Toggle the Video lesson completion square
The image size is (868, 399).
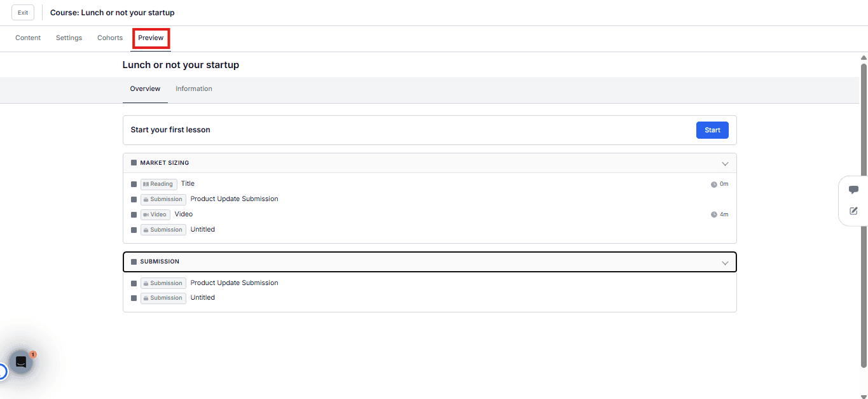134,214
